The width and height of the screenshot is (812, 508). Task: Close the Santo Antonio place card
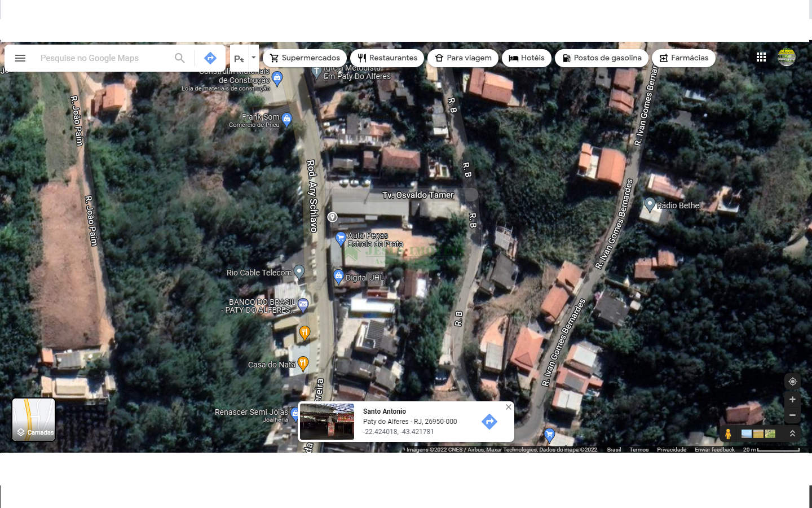click(509, 407)
